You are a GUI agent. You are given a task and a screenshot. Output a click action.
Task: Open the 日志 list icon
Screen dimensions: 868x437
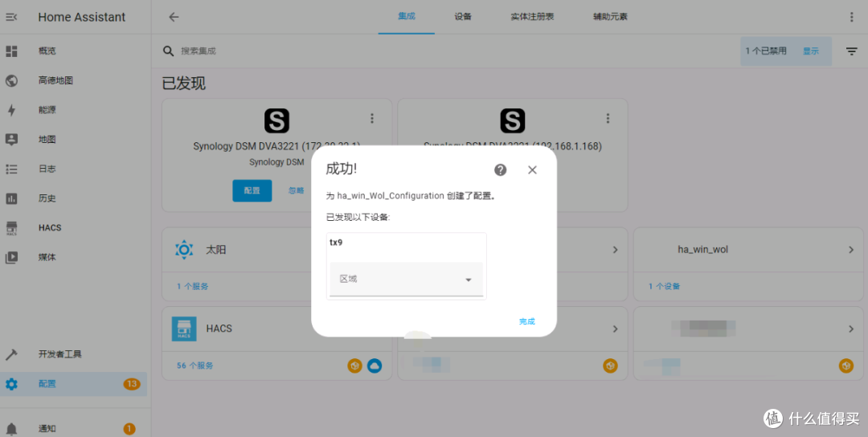[11, 169]
